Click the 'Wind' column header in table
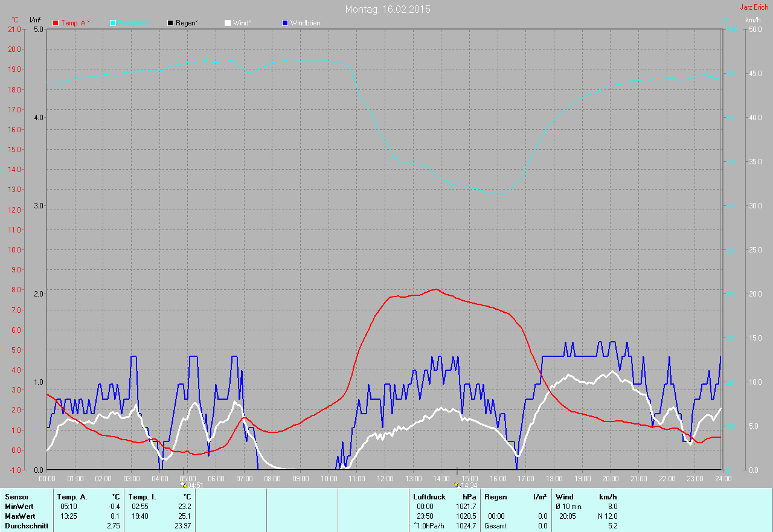 [x=564, y=497]
